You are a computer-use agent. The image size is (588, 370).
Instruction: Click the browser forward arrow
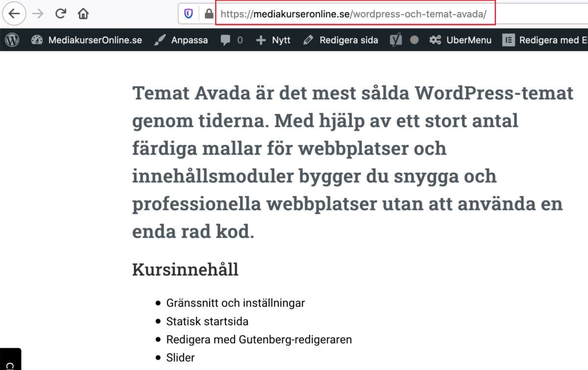tap(37, 14)
